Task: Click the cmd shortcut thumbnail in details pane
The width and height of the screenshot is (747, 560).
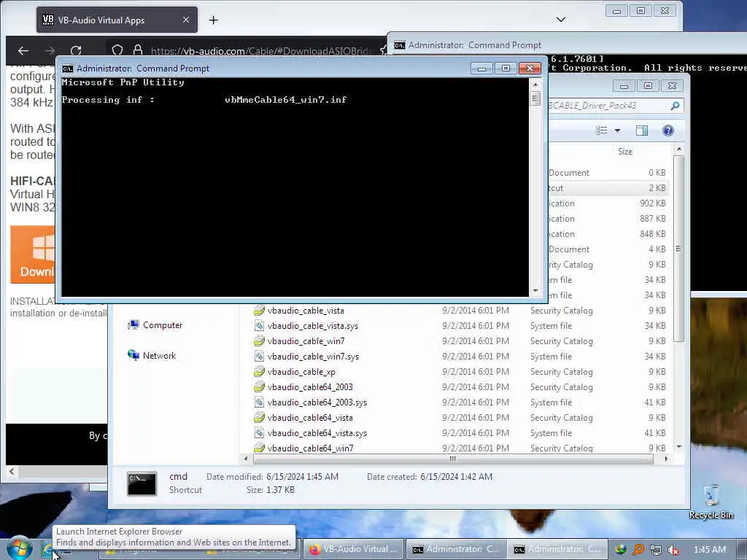Action: [142, 483]
